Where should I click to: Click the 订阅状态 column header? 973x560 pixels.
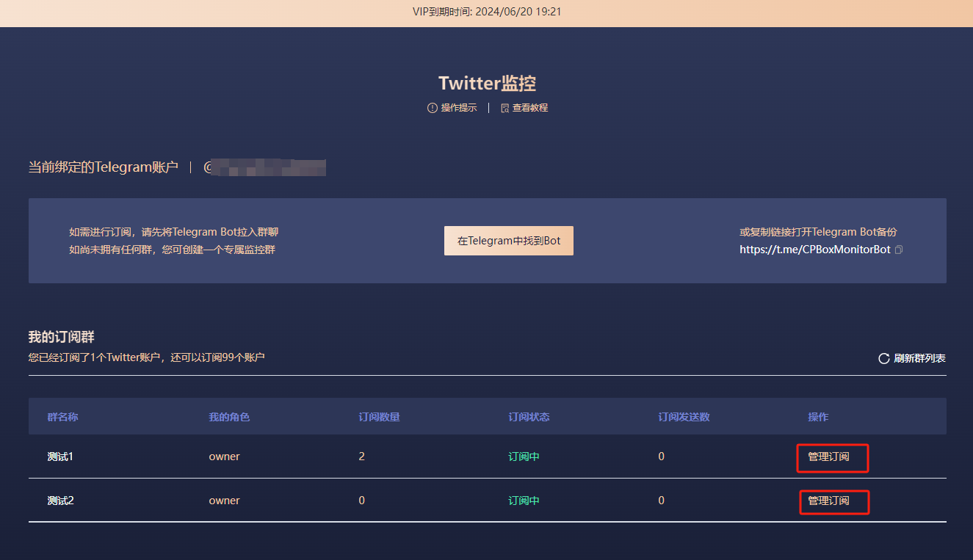pyautogui.click(x=529, y=417)
